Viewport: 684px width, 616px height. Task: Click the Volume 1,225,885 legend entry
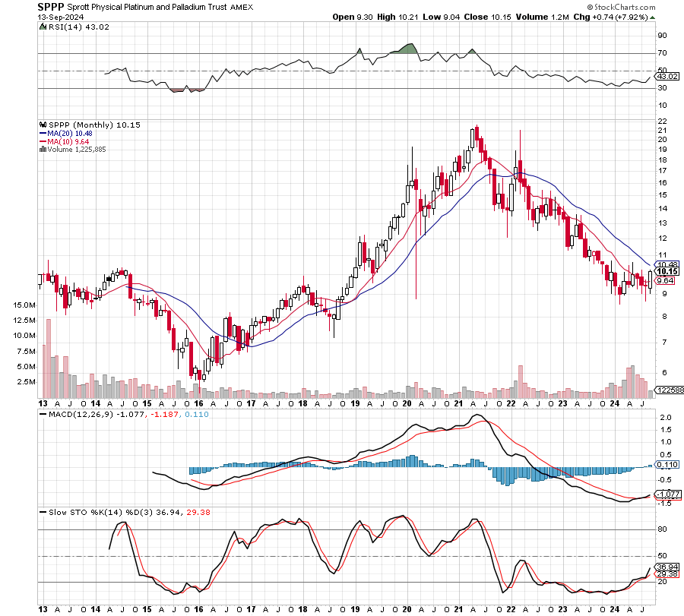point(73,150)
